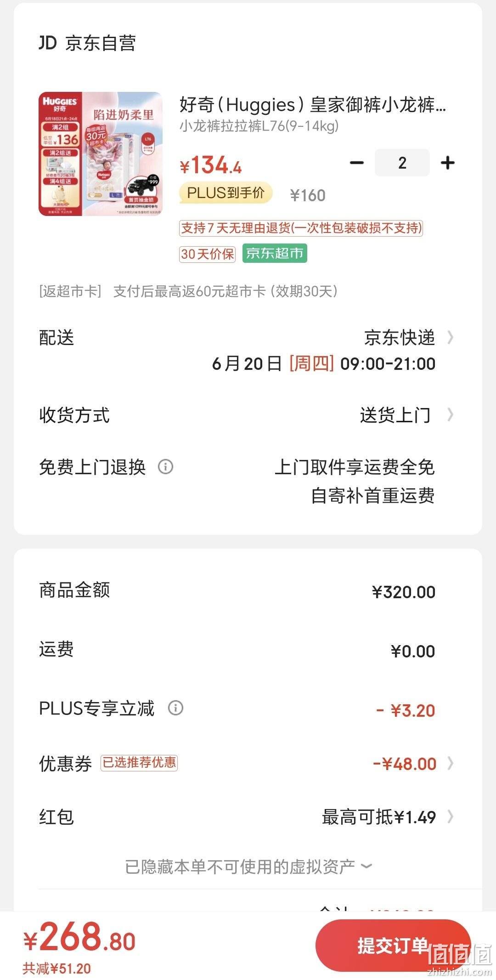Viewport: 496px width, 980px height.
Task: Decrease quantity with the minus icon
Action: coord(357,163)
